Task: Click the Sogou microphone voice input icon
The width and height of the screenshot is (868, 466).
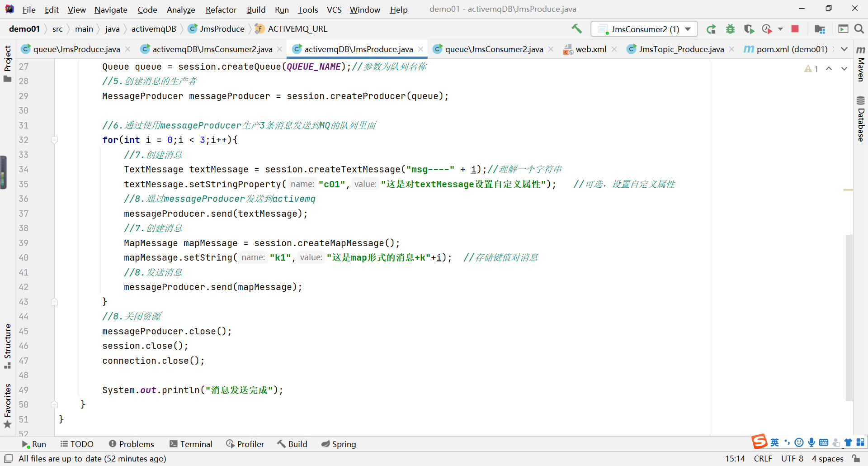Action: pos(811,442)
